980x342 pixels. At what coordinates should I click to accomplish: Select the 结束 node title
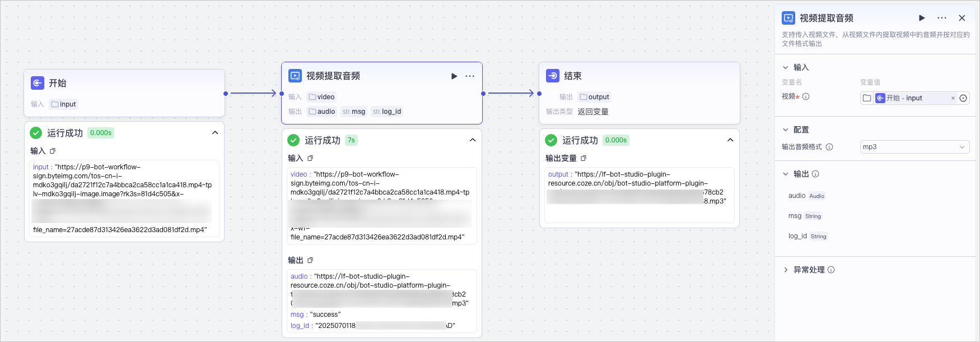[x=572, y=76]
